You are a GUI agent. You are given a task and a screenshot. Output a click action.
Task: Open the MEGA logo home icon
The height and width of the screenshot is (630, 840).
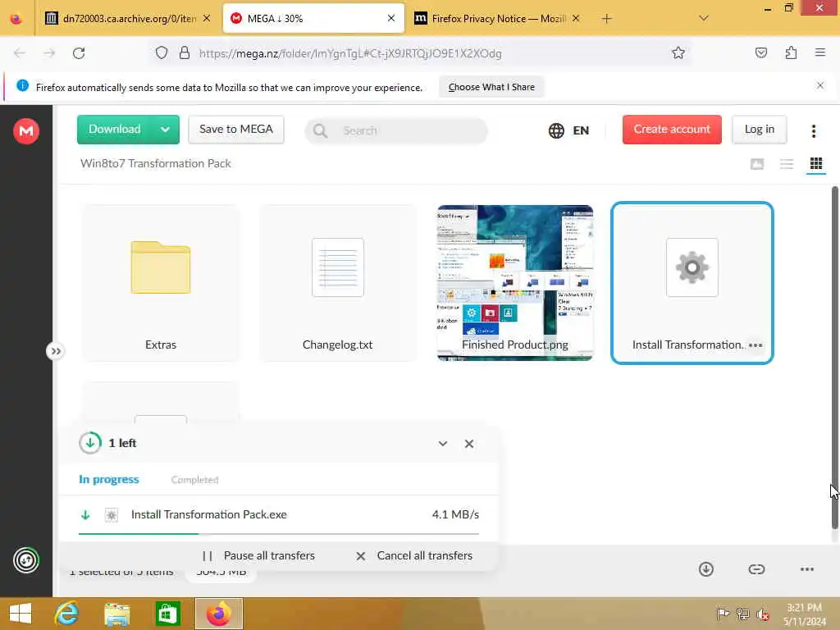[25, 130]
